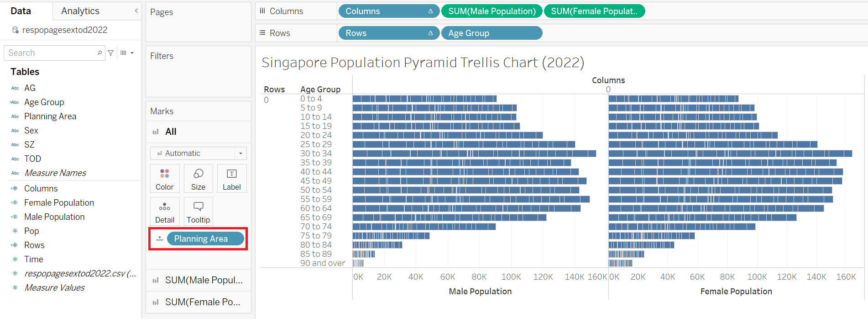868x329 pixels.
Task: Click the Label mark button
Action: 231,179
